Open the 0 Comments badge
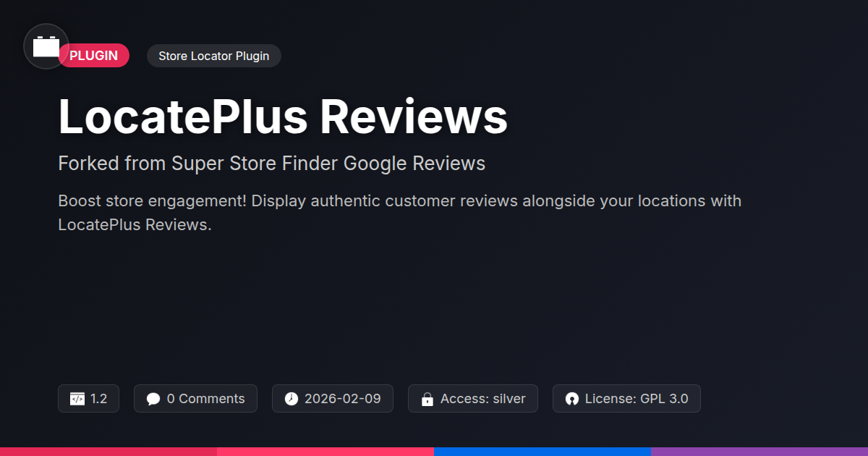 tap(195, 399)
